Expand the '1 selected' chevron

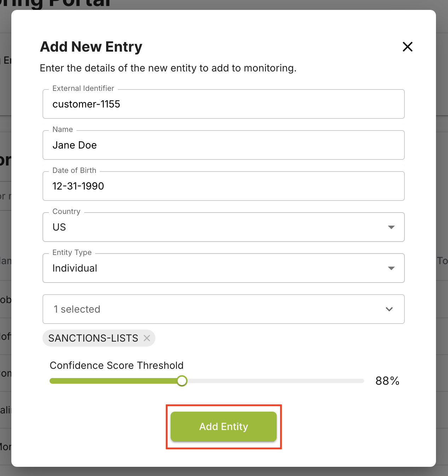[x=389, y=309]
